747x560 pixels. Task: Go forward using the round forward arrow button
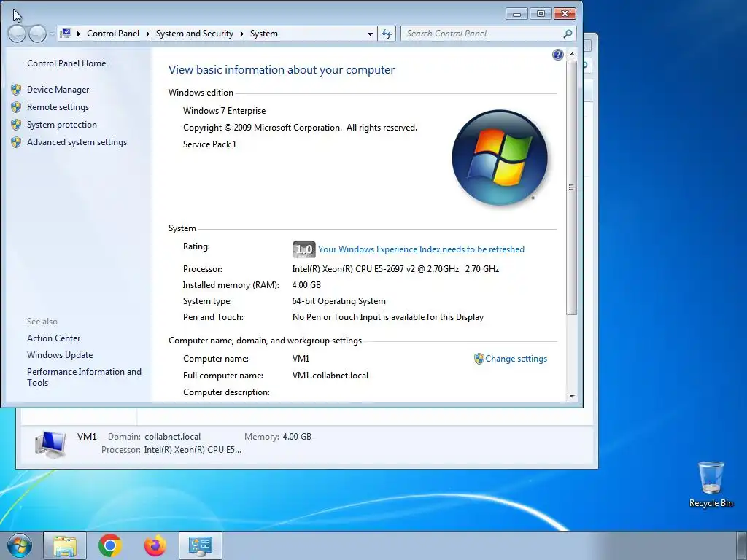(38, 34)
